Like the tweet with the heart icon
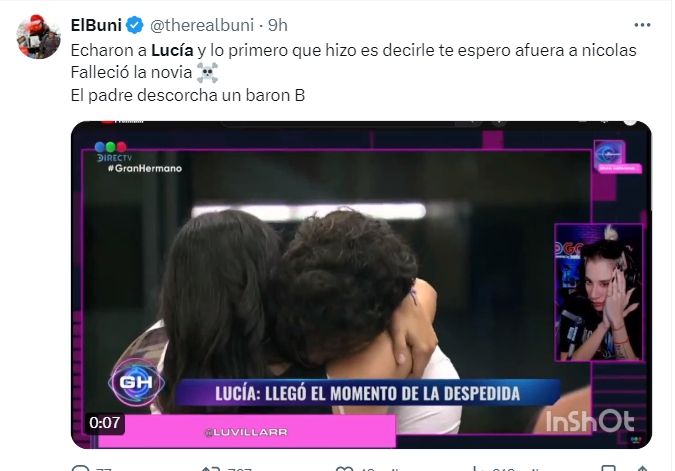The width and height of the screenshot is (675, 471). pyautogui.click(x=344, y=468)
